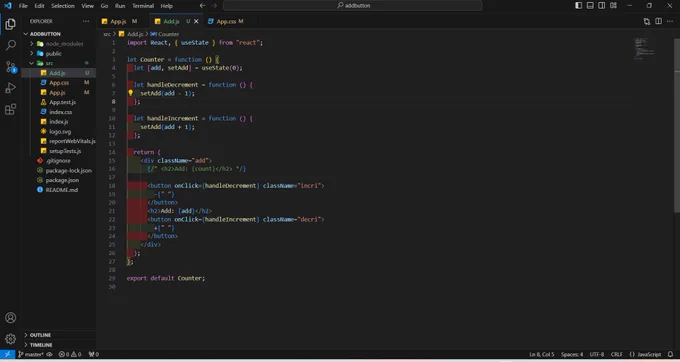Open the remote window indicator

point(7,354)
